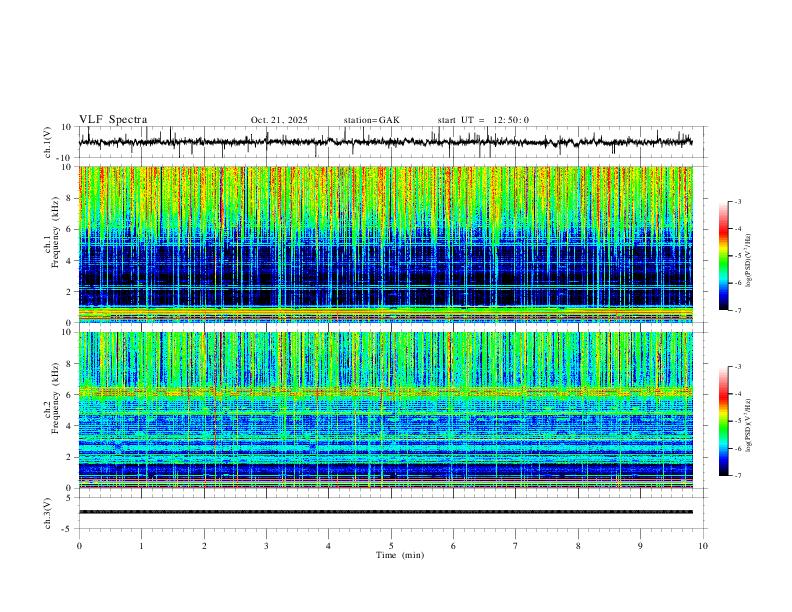This screenshot has height=612, width=792.
Task: Click time axis tick label "3"
Action: click(x=266, y=546)
